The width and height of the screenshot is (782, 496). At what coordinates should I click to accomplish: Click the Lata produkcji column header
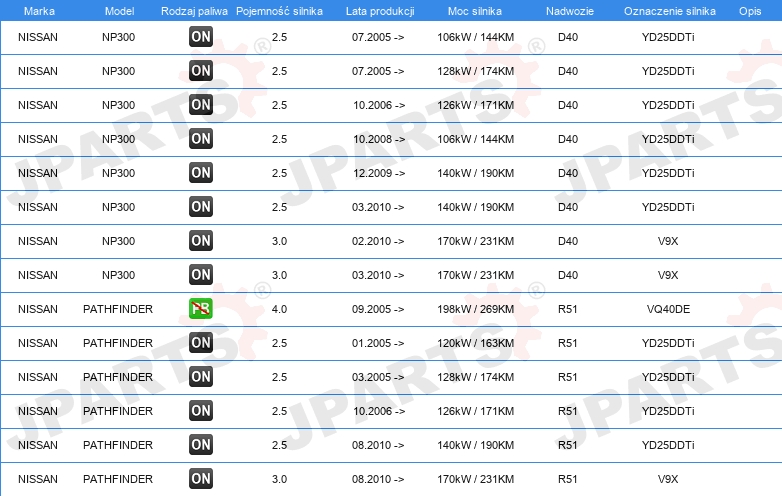[380, 11]
